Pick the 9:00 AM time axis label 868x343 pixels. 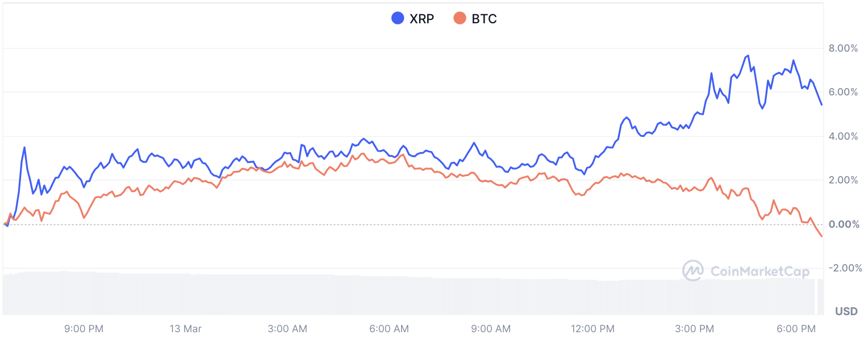pyautogui.click(x=491, y=329)
